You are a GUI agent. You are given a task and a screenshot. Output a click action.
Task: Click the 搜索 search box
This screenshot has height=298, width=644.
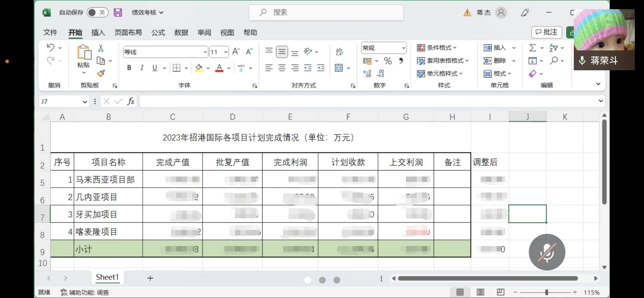tap(326, 12)
